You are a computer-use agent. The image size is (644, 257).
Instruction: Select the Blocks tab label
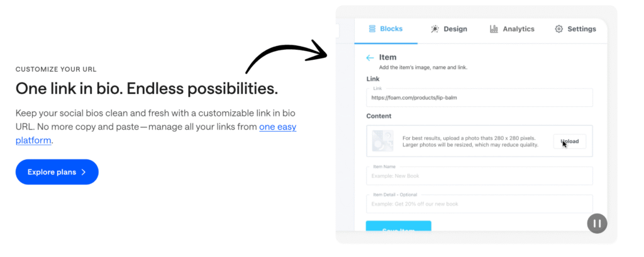[x=391, y=29]
